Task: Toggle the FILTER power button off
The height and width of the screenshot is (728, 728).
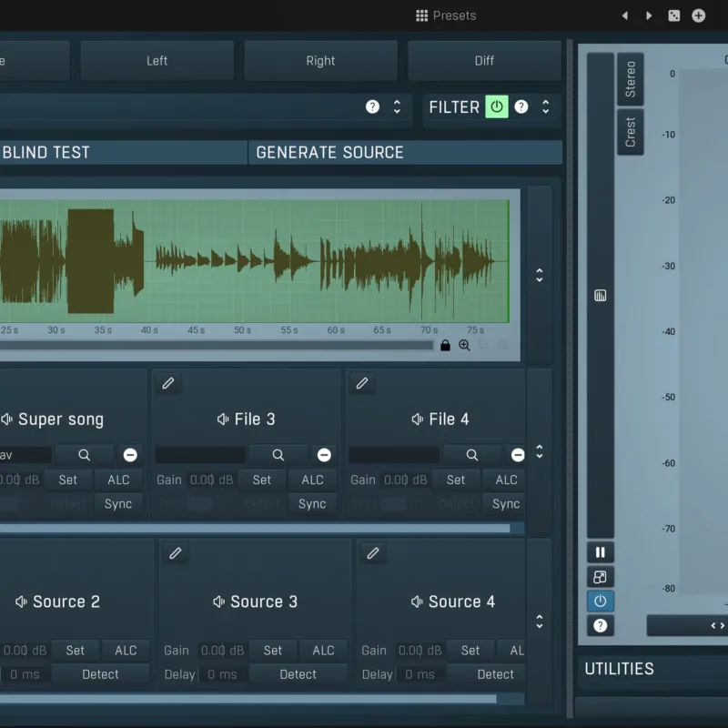Action: (x=497, y=106)
